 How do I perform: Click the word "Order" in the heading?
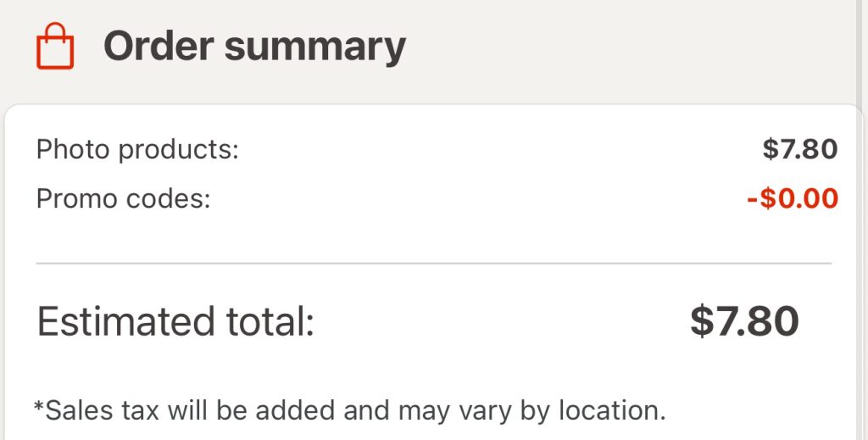[158, 47]
